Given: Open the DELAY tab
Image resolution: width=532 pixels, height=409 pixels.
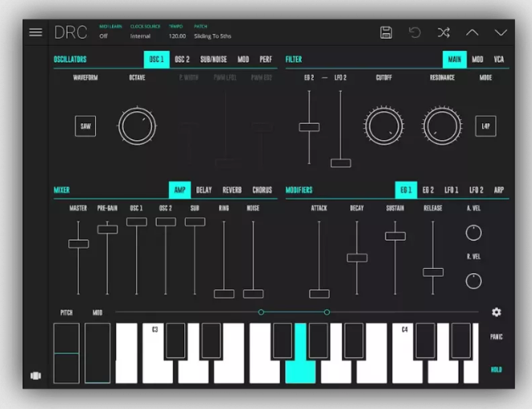Looking at the screenshot, I should [x=204, y=190].
